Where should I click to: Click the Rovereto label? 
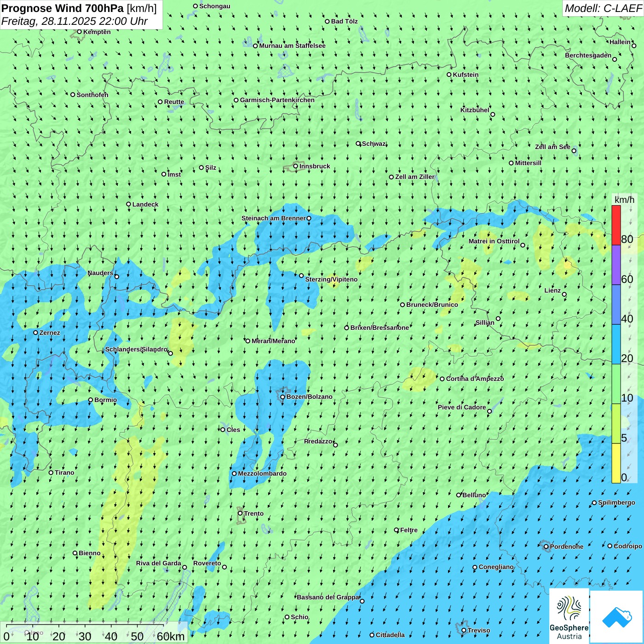(207, 563)
